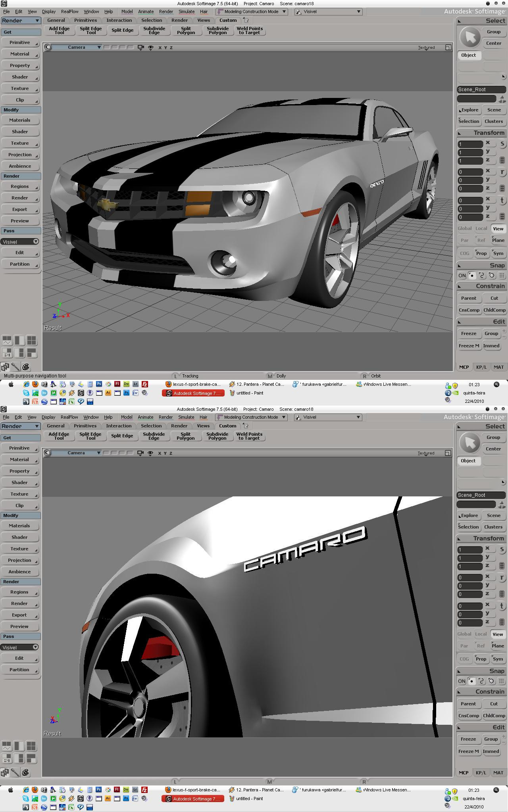Click the rotate 'r' tool in badge close-up window

click(502, 578)
